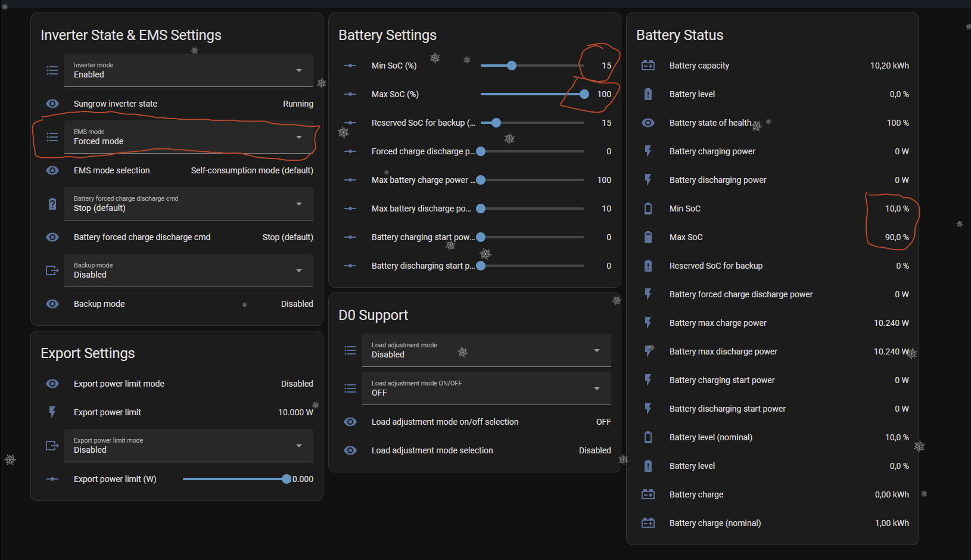Click the Battery capacity icon
The height and width of the screenshot is (560, 971).
648,66
